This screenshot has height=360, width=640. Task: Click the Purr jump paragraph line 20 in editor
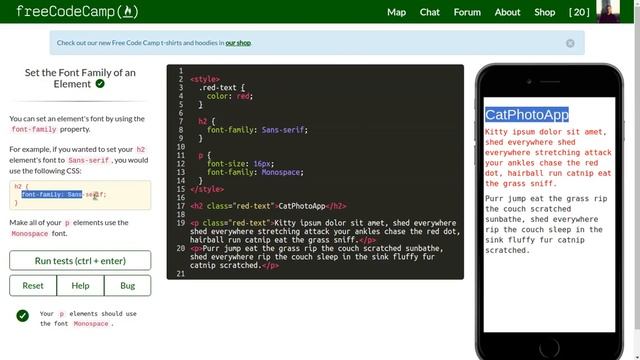(316, 257)
